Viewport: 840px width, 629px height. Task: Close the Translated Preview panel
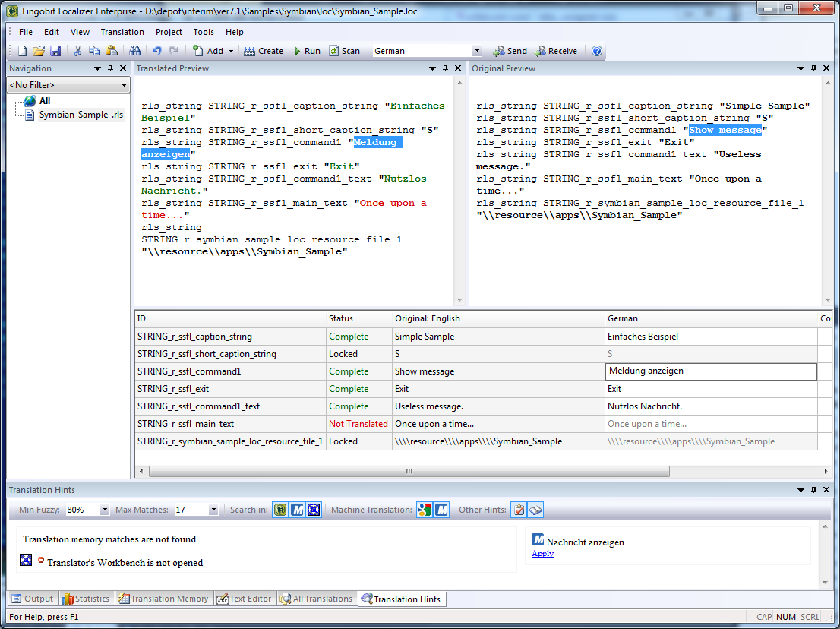point(458,68)
